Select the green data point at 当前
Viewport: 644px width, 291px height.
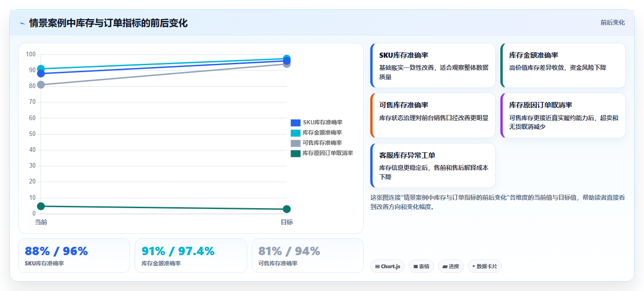coord(41,206)
